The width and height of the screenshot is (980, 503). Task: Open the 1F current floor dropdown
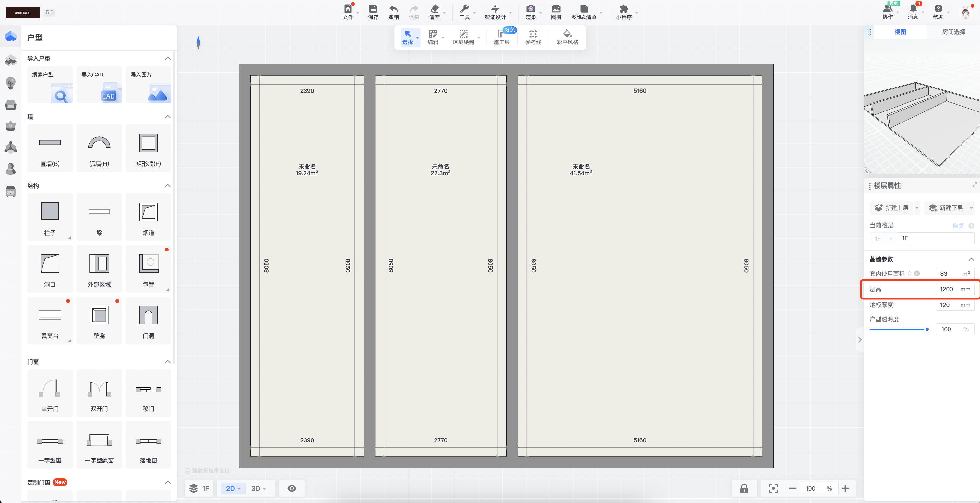click(x=883, y=239)
